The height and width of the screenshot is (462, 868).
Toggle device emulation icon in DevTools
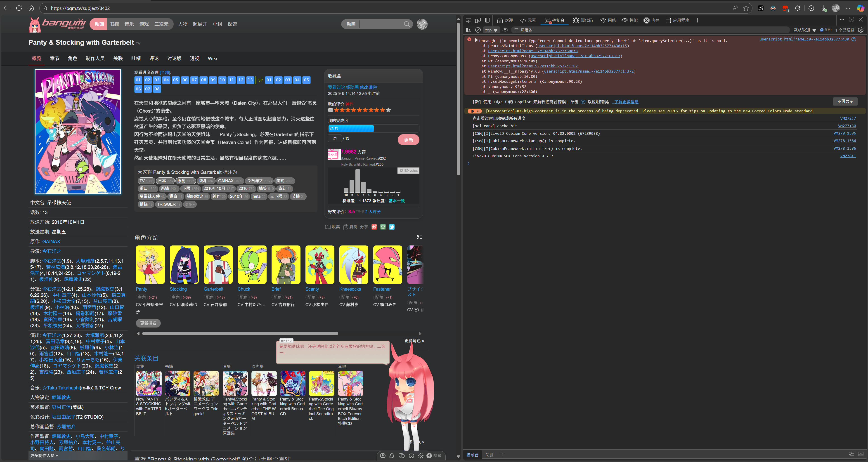pyautogui.click(x=478, y=20)
